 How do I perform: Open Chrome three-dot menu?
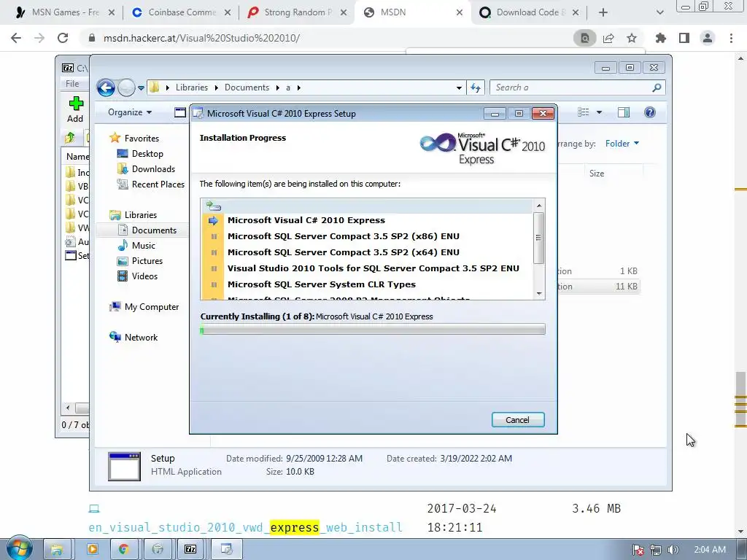pos(731,38)
